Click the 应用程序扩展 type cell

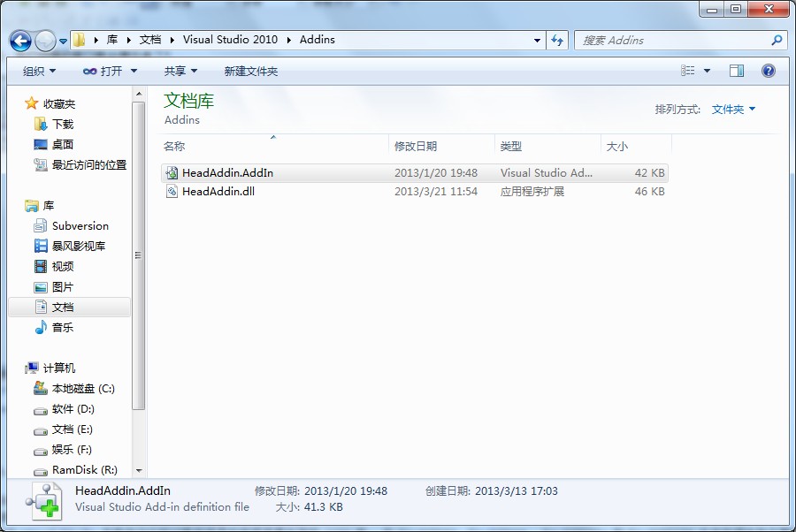(x=532, y=191)
